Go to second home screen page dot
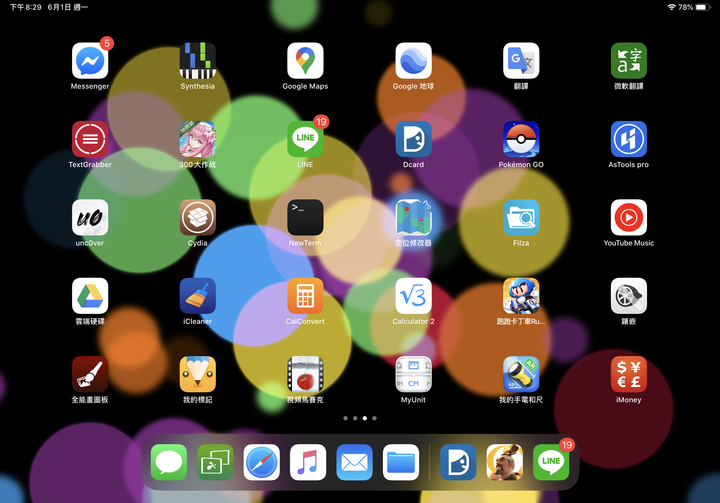 click(x=355, y=418)
